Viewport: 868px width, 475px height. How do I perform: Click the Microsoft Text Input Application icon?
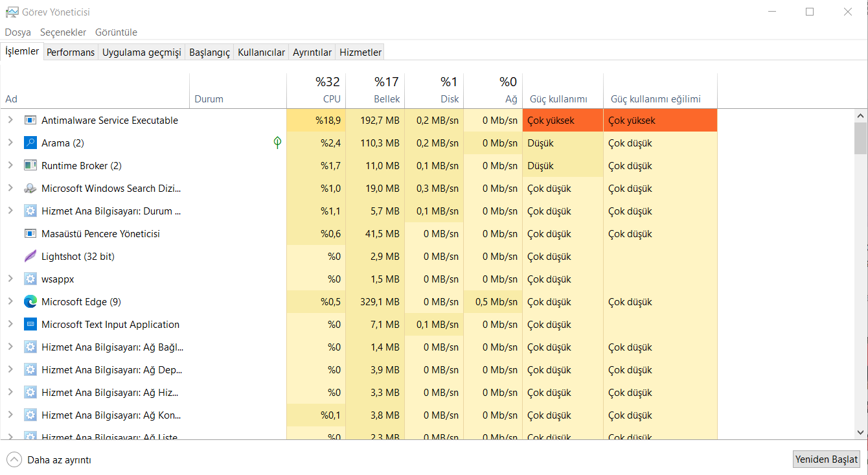tap(30, 325)
